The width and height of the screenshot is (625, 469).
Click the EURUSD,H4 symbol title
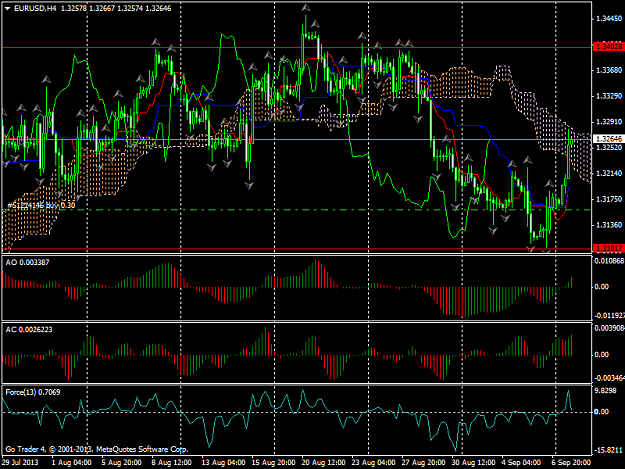35,8
